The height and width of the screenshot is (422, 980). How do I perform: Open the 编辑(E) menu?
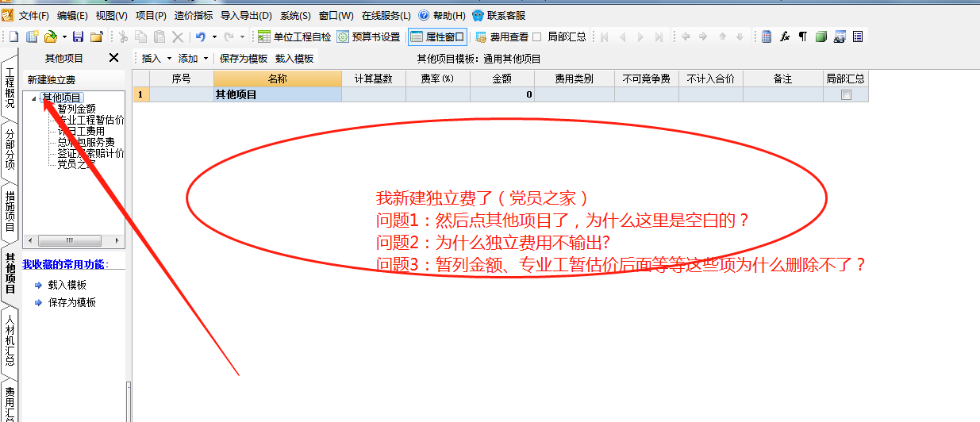(72, 16)
